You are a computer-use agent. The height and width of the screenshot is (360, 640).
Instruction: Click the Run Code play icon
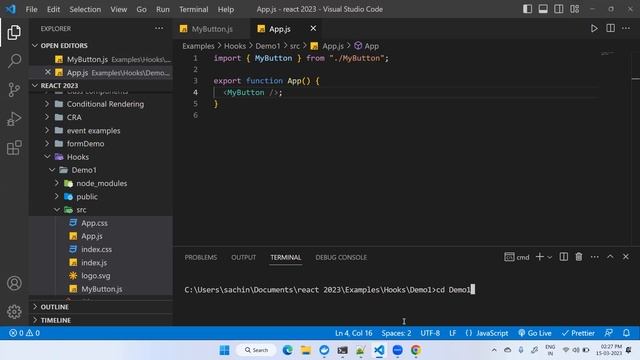pos(594,29)
